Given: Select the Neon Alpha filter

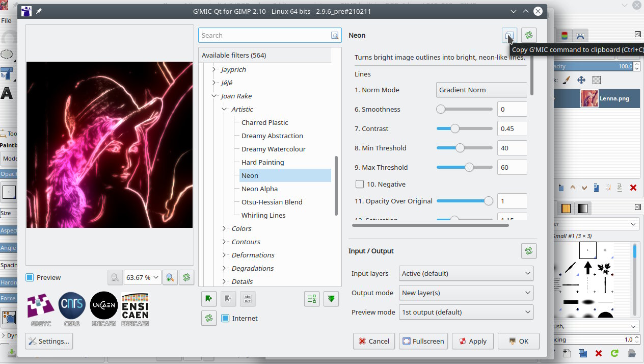Looking at the screenshot, I should [x=260, y=189].
